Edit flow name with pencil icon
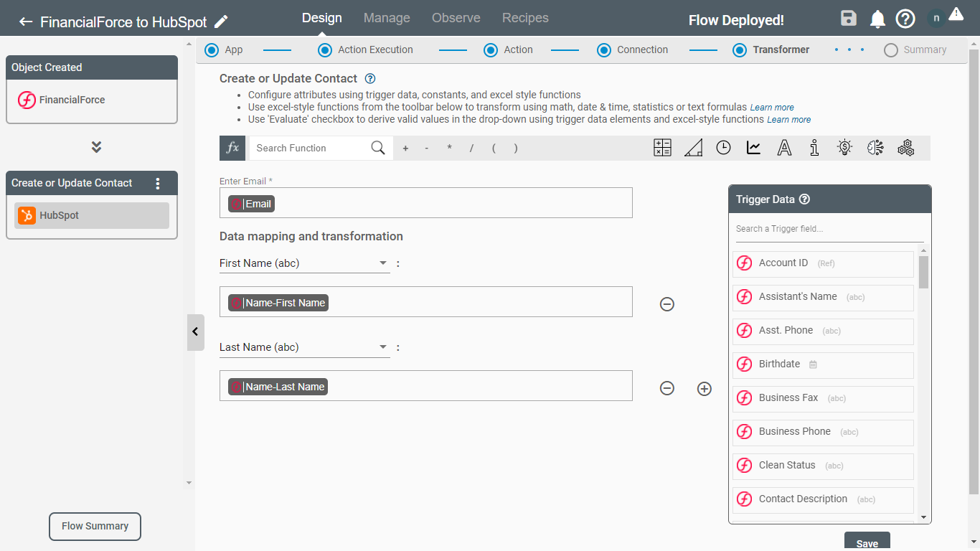This screenshot has width=980, height=551. [222, 22]
